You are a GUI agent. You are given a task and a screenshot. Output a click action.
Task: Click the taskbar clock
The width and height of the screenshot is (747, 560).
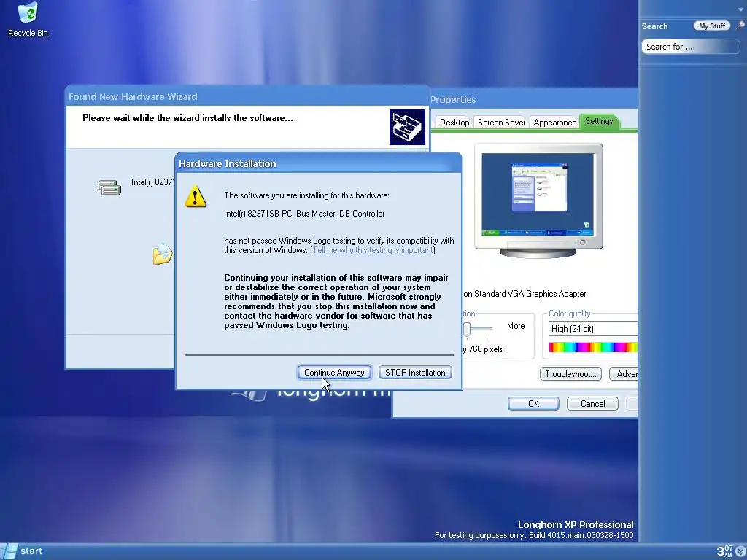click(724, 551)
